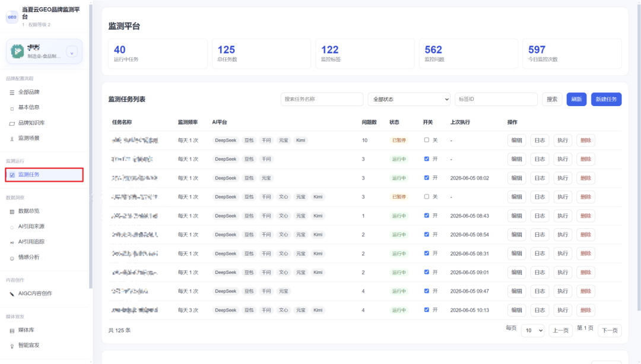This screenshot has width=641, height=364.
Task: Click the blue 新建任务 button
Action: pyautogui.click(x=606, y=99)
